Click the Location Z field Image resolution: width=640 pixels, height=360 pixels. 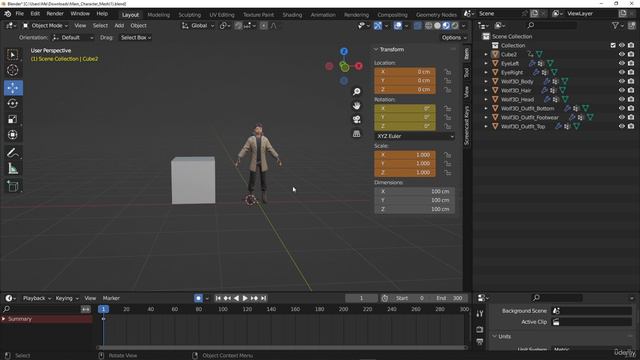click(x=405, y=89)
